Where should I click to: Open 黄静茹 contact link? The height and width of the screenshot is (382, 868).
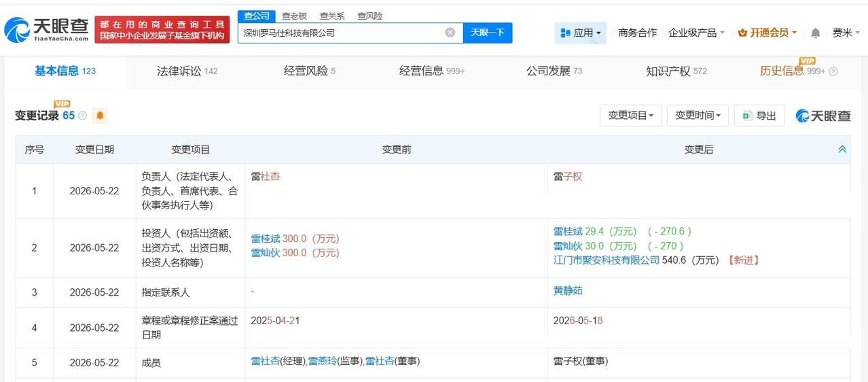[x=568, y=290]
